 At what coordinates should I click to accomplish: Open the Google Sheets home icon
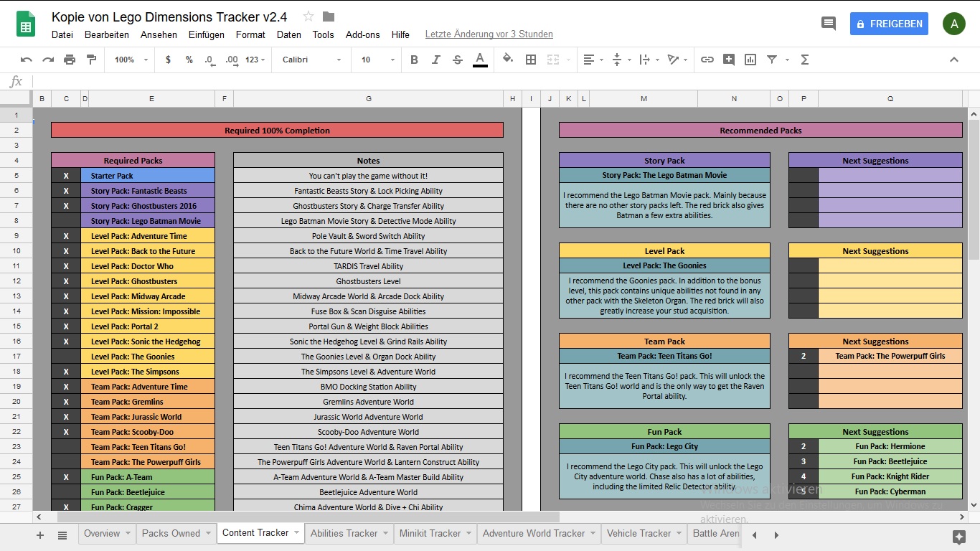tap(27, 24)
